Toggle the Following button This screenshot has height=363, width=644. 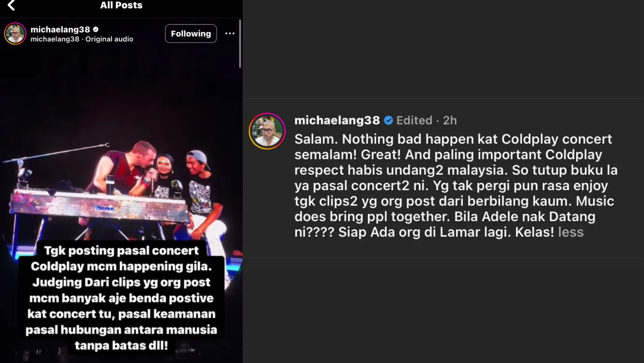191,34
